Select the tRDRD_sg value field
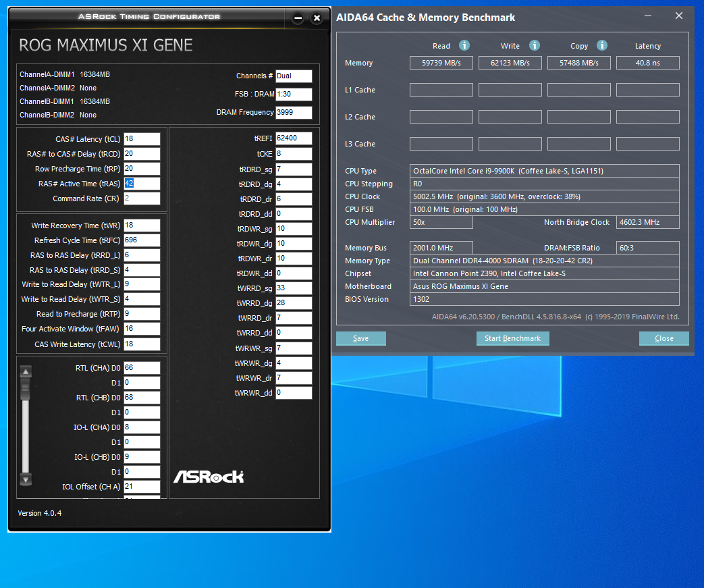Viewport: 704px width, 588px height. 294,169
